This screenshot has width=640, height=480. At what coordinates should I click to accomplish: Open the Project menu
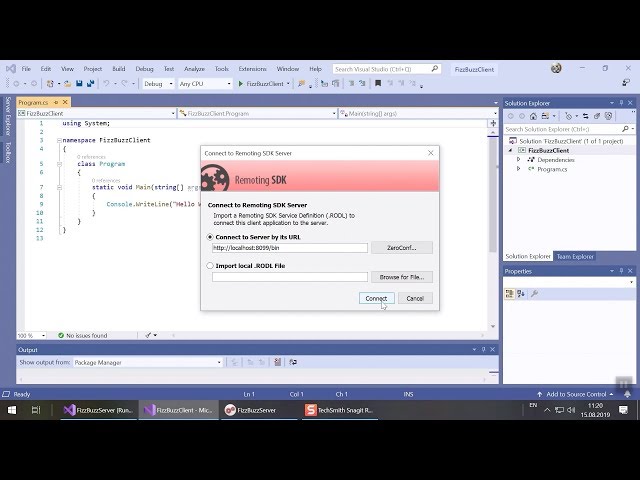(93, 69)
